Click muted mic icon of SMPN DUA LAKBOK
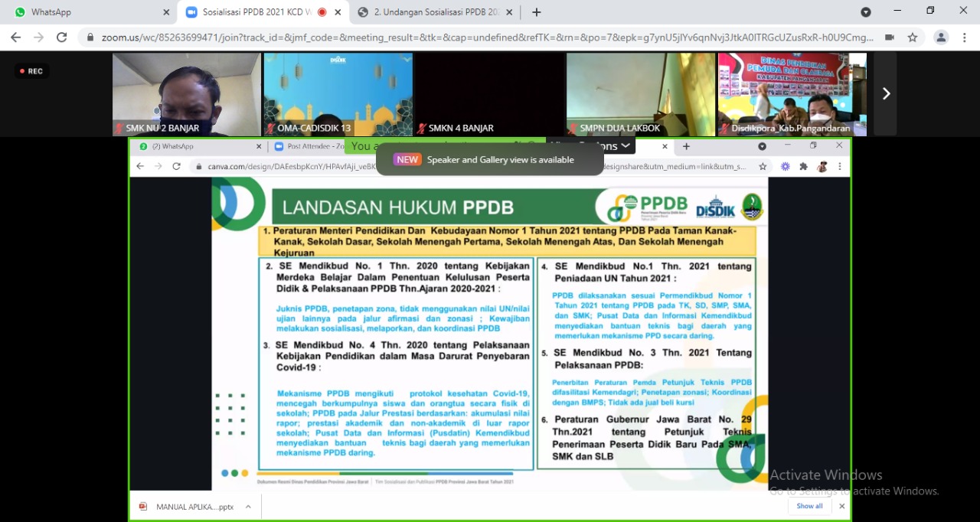The image size is (980, 522). tap(573, 129)
